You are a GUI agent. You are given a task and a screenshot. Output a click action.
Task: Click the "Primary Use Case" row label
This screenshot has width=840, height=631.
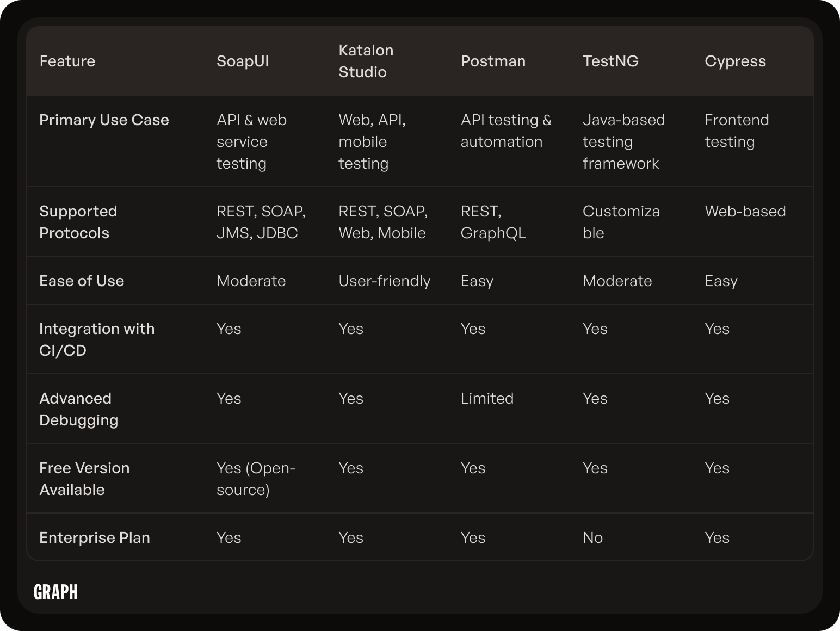104,120
